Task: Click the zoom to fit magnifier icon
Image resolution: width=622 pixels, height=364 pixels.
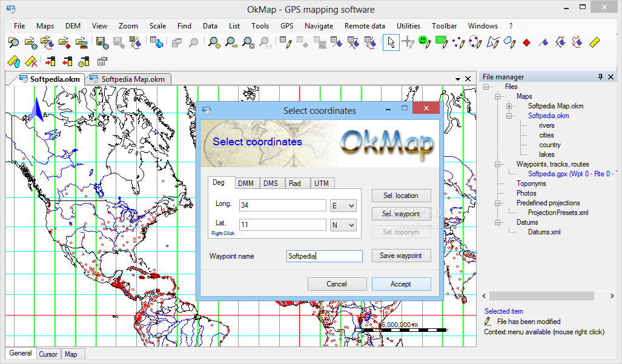Action: [248, 42]
